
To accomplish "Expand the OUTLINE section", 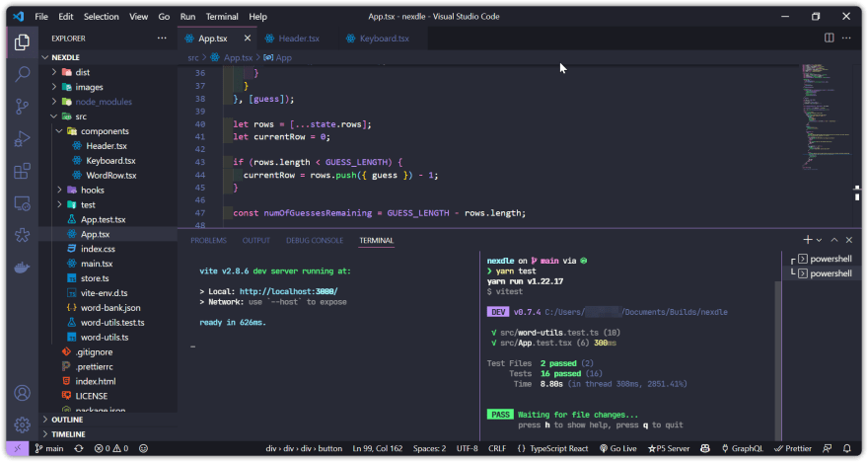I will 67,420.
